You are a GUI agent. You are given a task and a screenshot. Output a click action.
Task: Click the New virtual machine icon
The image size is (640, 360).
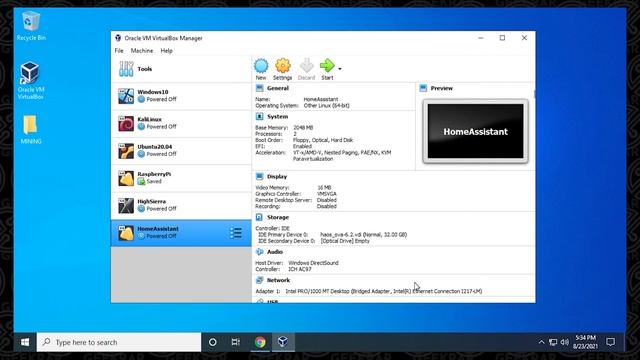click(x=261, y=65)
